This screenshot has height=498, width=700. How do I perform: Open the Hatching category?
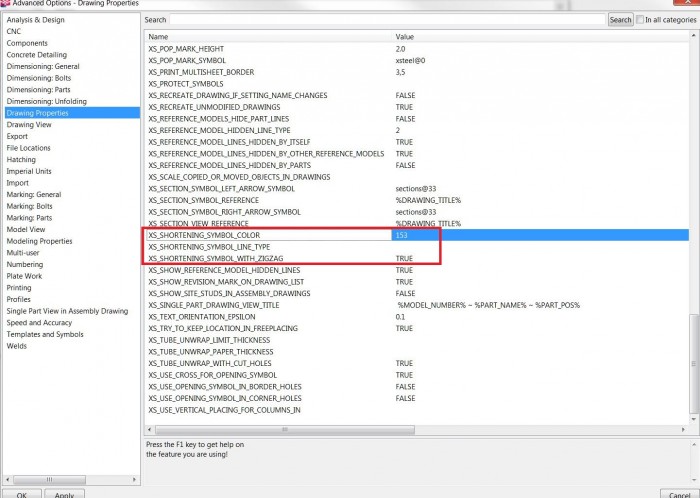[21, 159]
